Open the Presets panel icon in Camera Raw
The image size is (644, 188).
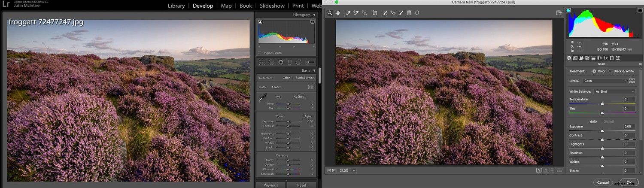click(618, 58)
